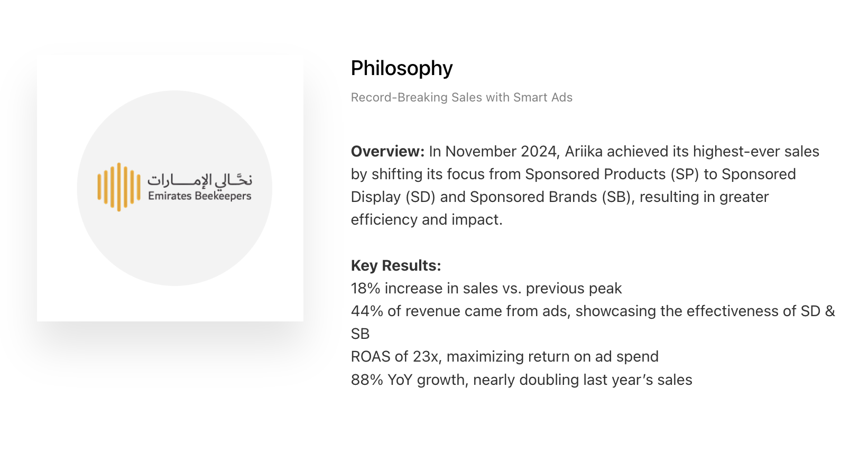Click the golden honeycomb bars icon
This screenshot has height=461, width=868.
coord(119,187)
